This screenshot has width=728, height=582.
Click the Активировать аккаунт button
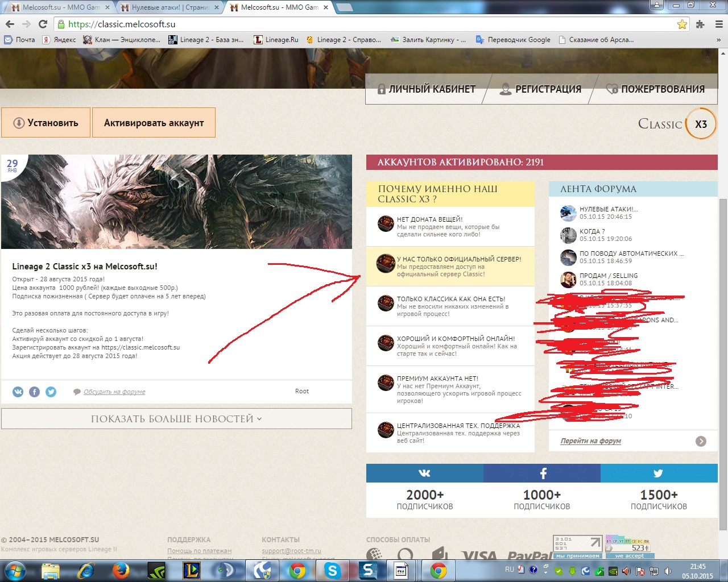(154, 123)
